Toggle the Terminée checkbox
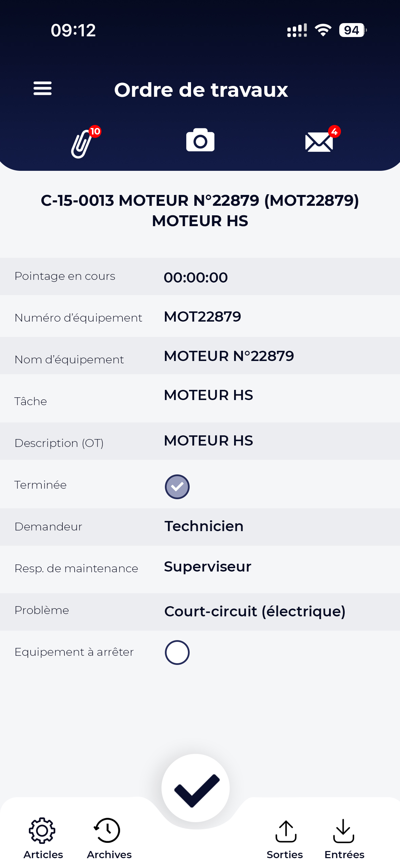 (177, 486)
